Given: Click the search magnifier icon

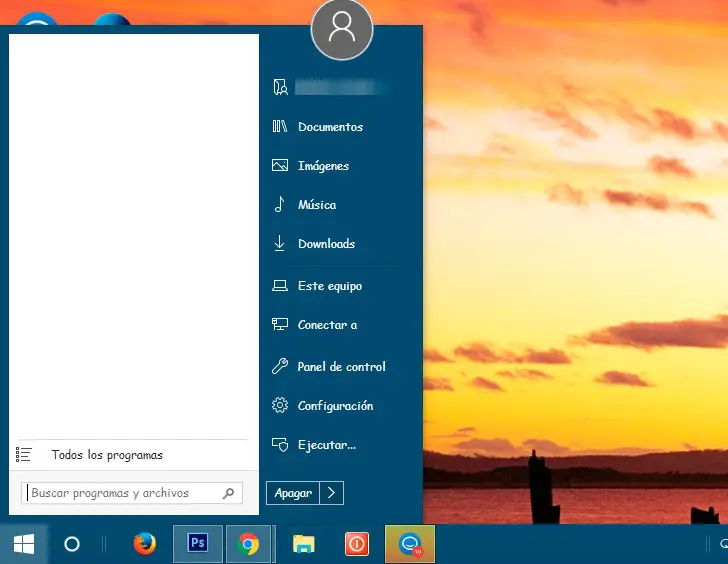Looking at the screenshot, I should (x=228, y=493).
